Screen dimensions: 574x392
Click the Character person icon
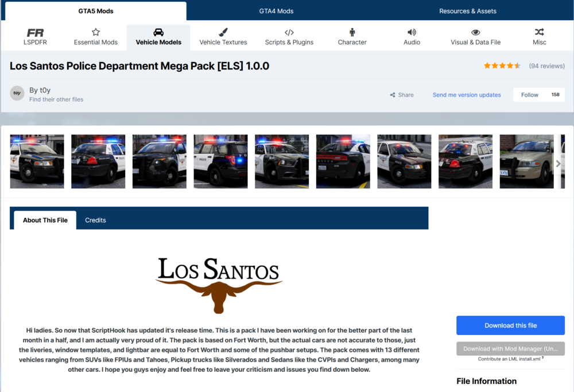[352, 32]
